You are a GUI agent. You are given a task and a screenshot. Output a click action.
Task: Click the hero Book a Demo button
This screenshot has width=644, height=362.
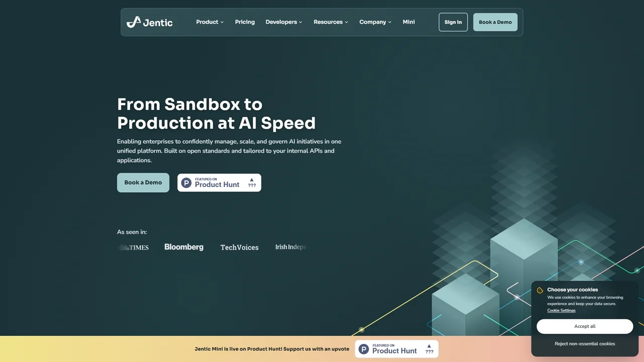143,183
